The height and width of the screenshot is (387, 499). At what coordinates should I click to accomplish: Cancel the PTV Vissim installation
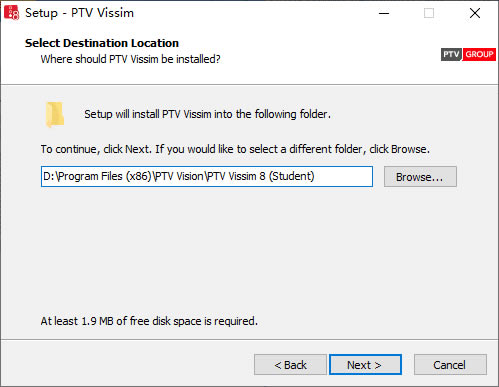point(450,365)
